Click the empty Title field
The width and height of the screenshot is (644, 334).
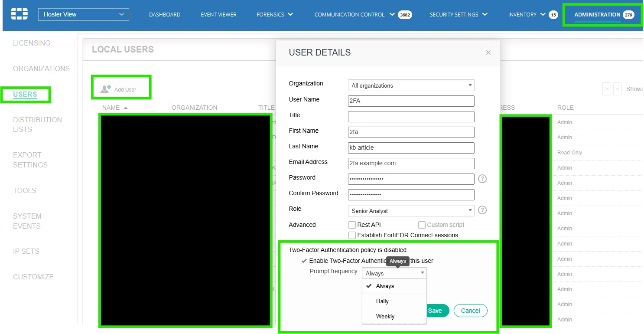pyautogui.click(x=411, y=117)
